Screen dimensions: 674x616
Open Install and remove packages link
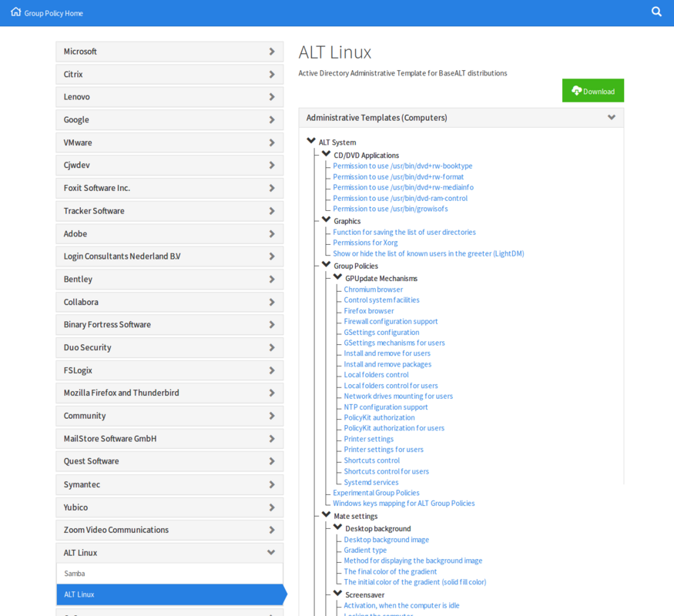(x=387, y=364)
